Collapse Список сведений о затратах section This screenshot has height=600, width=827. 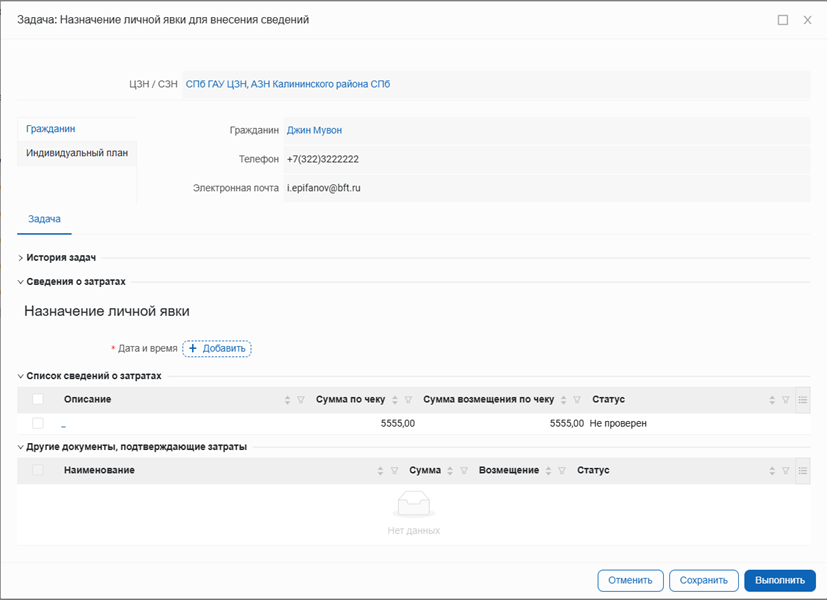tap(21, 376)
